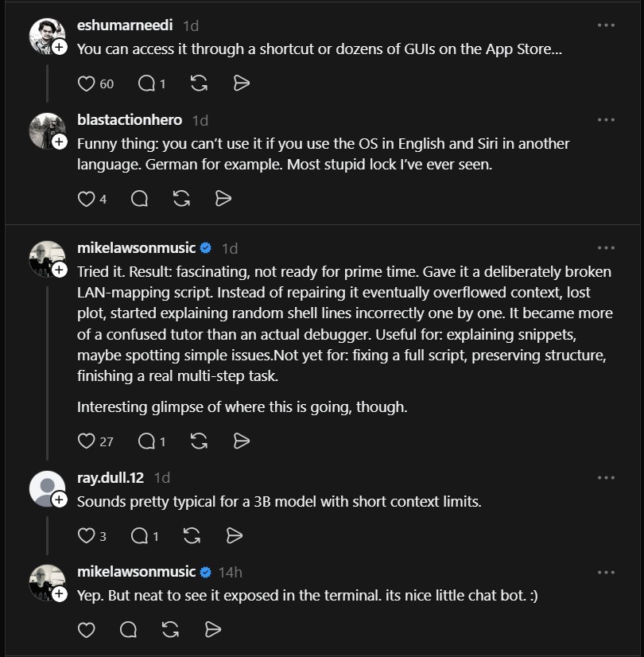Repost blastactionhero's comment about Siri language lock
Screen dimensions: 644x657
click(181, 198)
